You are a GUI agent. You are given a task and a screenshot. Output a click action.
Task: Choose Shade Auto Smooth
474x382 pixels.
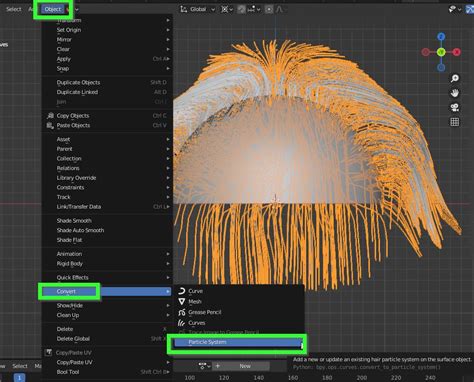tap(106, 230)
